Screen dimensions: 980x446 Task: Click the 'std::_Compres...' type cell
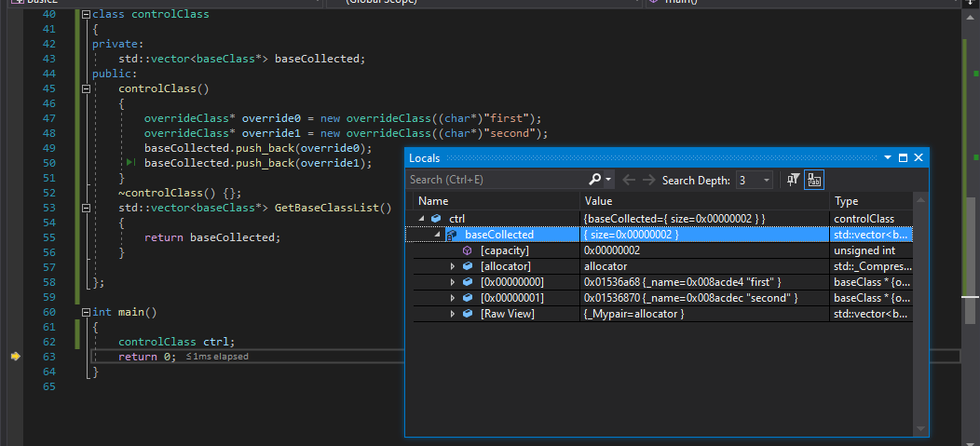(x=873, y=266)
